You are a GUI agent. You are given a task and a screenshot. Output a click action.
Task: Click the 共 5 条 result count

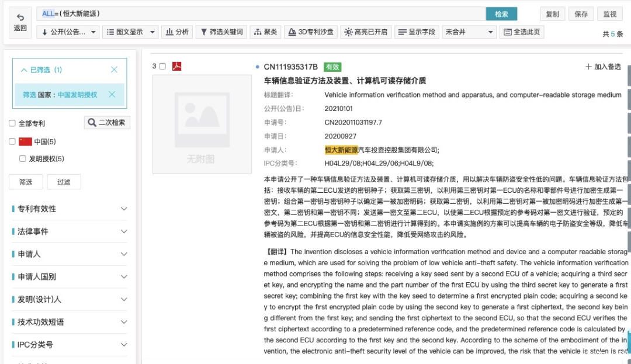click(612, 34)
